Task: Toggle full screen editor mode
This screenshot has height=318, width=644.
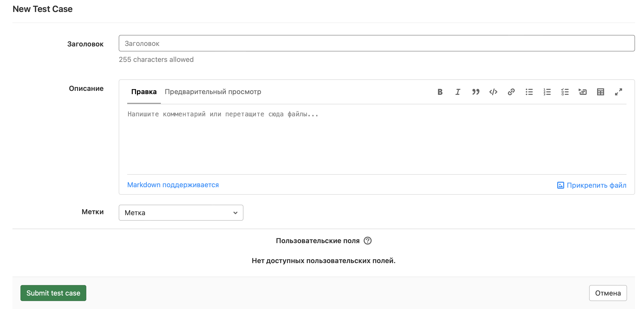Action: [x=618, y=92]
